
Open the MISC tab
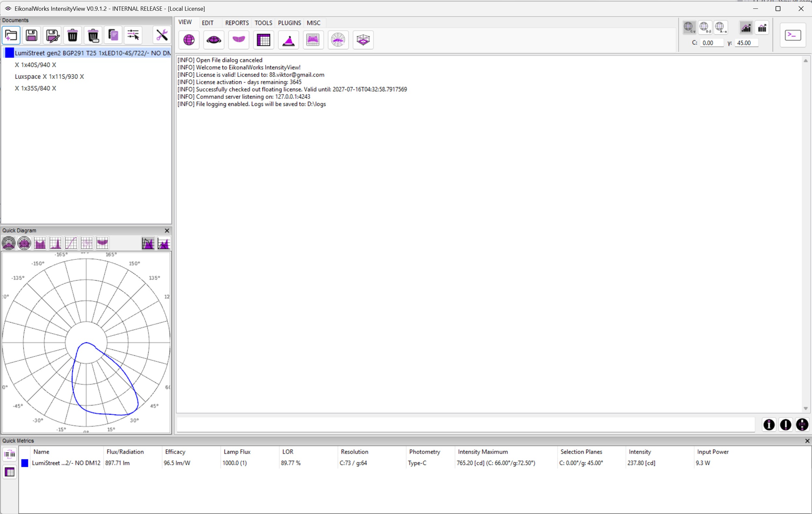coord(314,23)
